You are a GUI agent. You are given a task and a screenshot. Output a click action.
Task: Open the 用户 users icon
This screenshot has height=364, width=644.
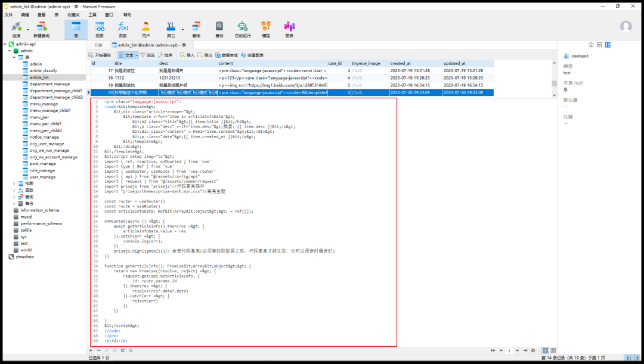click(146, 30)
